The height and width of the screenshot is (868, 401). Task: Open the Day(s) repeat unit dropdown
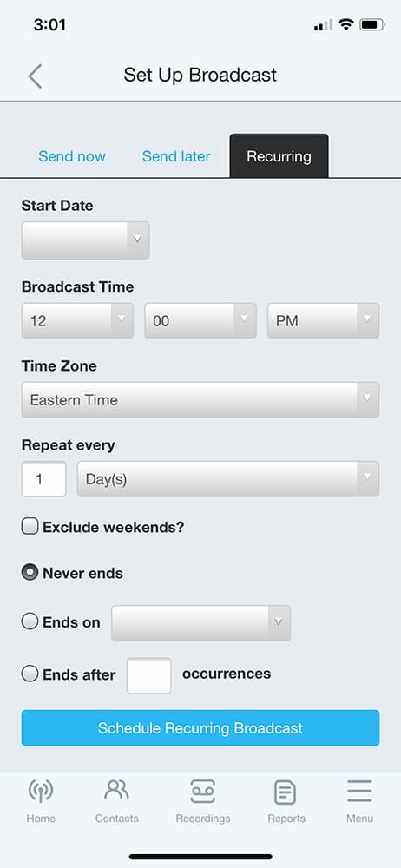(228, 479)
